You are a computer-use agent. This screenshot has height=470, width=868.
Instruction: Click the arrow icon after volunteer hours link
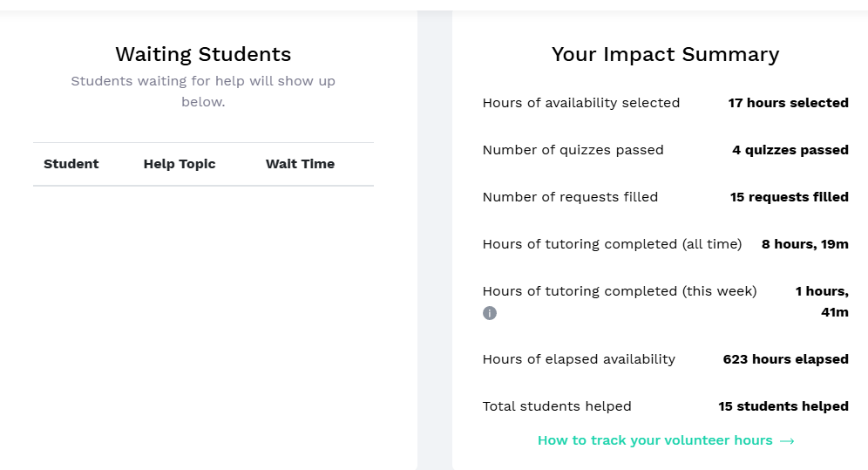787,441
